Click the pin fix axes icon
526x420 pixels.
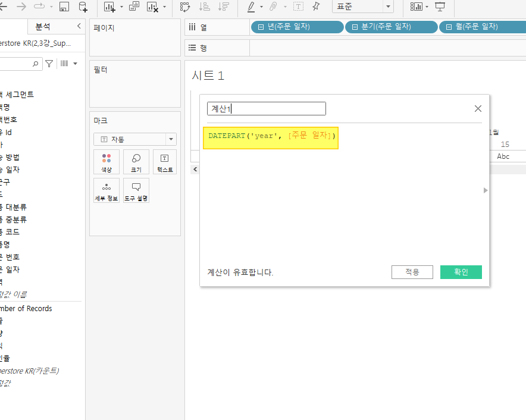(316, 7)
